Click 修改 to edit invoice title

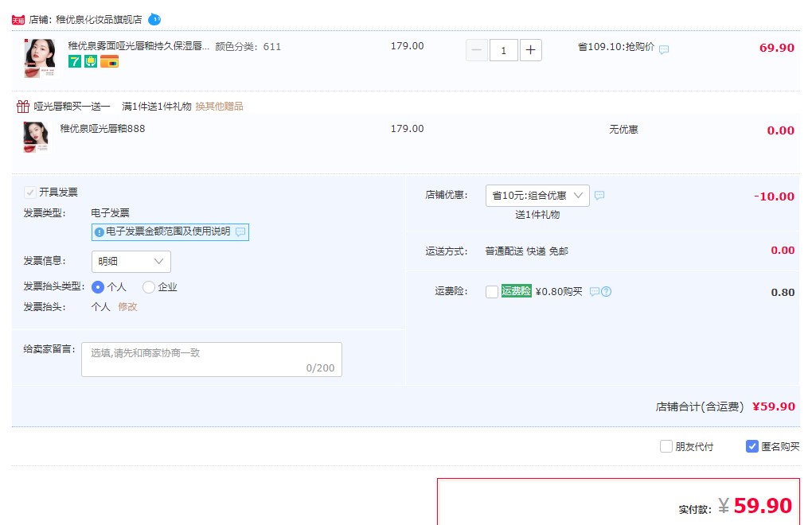[127, 307]
